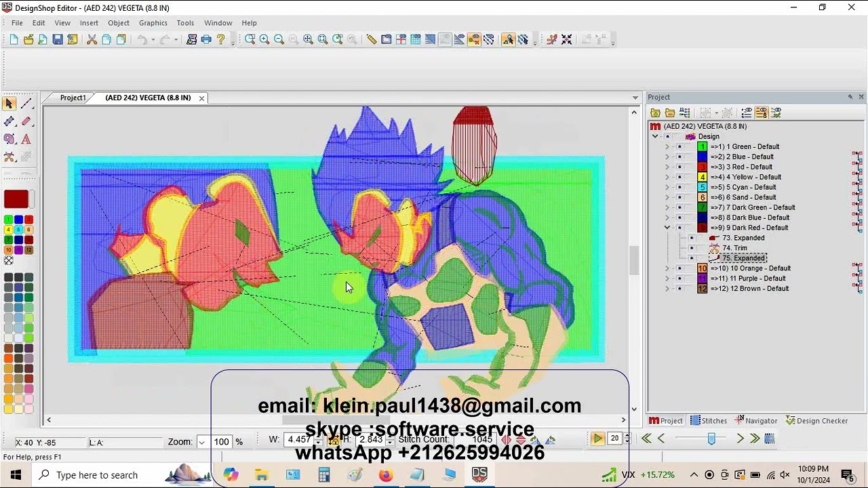868x488 pixels.
Task: Switch to Stitches panel tab
Action: tap(709, 421)
